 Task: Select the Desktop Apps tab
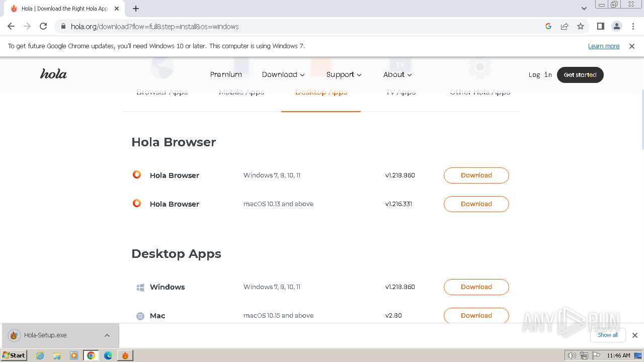point(321,92)
